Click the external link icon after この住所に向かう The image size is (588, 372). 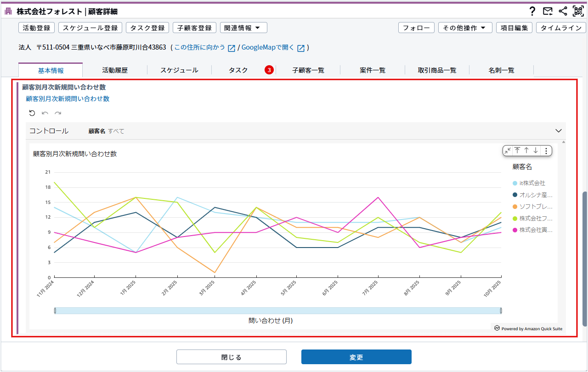point(232,48)
